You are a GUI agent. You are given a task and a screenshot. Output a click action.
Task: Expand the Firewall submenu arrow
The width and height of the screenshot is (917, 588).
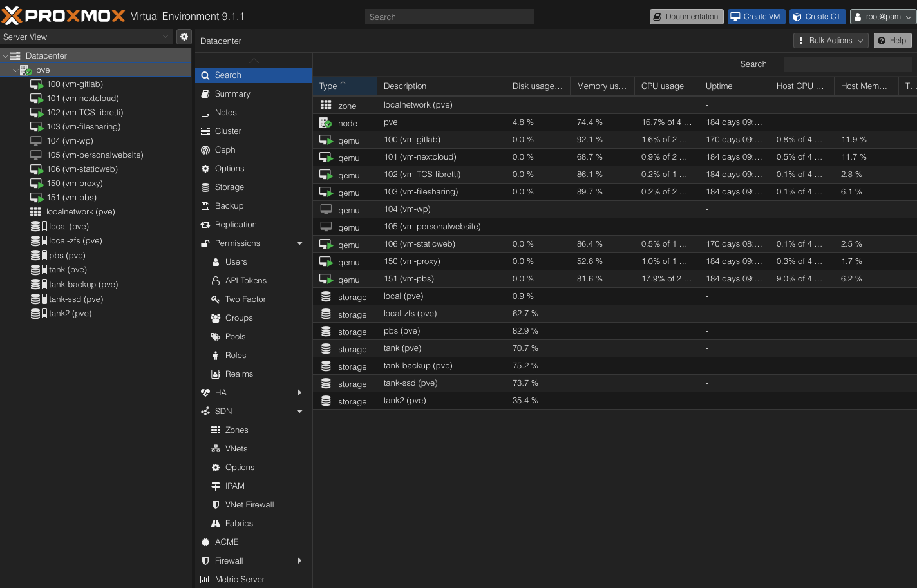(299, 561)
